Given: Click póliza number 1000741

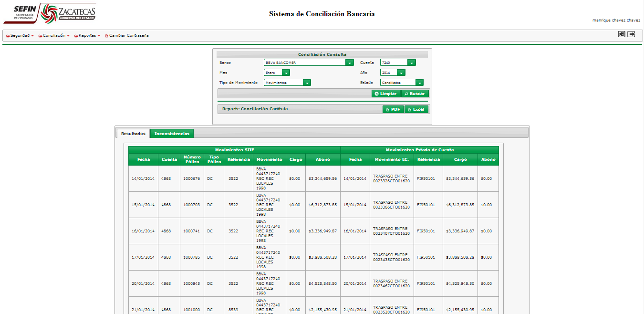Looking at the screenshot, I should (x=191, y=231).
